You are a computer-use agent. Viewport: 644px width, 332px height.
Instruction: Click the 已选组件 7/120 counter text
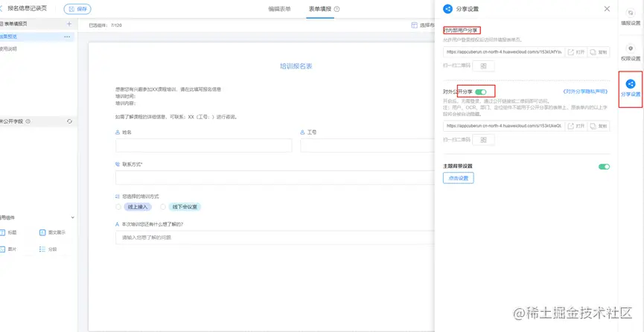click(x=106, y=25)
